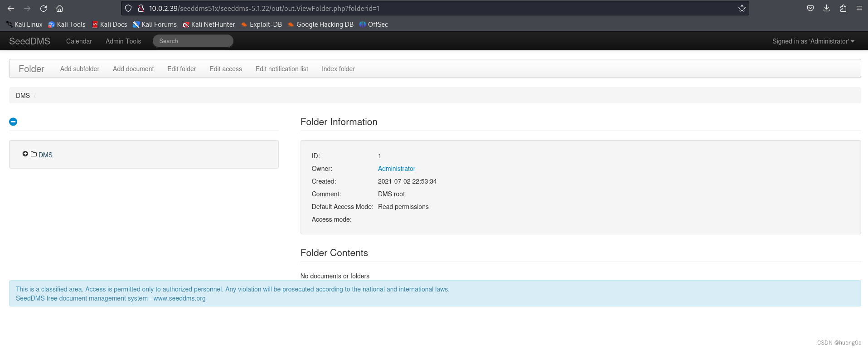Click the created date 2021-07-02 22:53:34
The width and height of the screenshot is (868, 350).
407,181
